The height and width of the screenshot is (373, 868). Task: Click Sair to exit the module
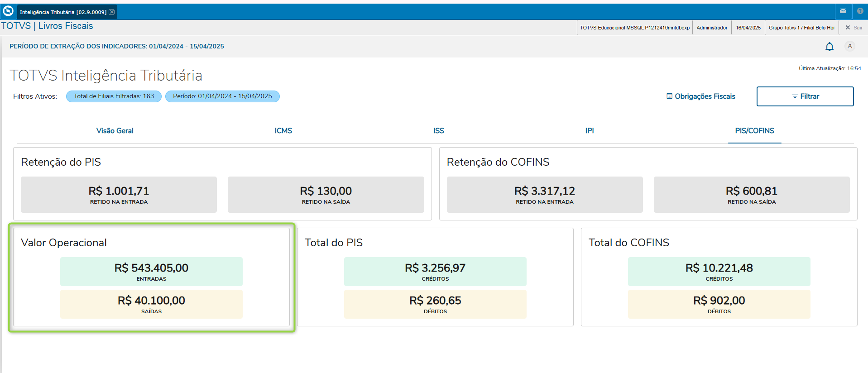click(x=854, y=28)
